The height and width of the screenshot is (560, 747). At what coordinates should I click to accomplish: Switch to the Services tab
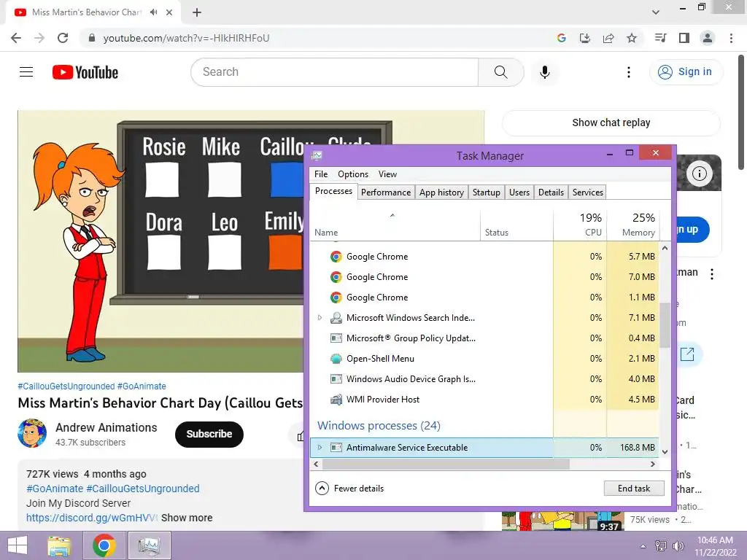click(x=588, y=192)
